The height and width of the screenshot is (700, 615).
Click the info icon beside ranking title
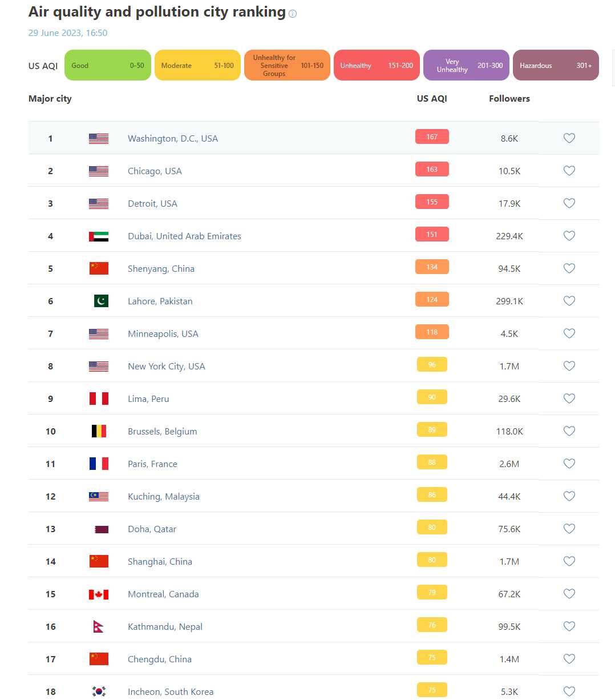click(x=293, y=14)
